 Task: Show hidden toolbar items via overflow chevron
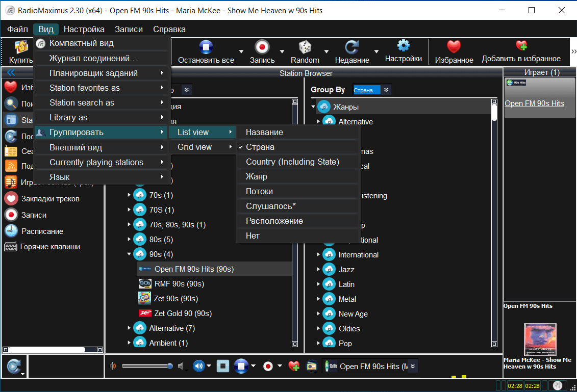coord(573,51)
